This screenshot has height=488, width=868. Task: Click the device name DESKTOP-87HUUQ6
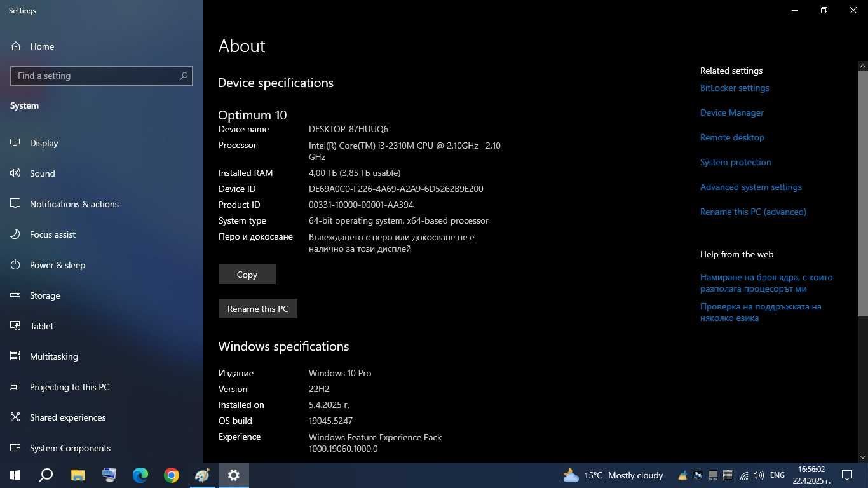point(348,129)
